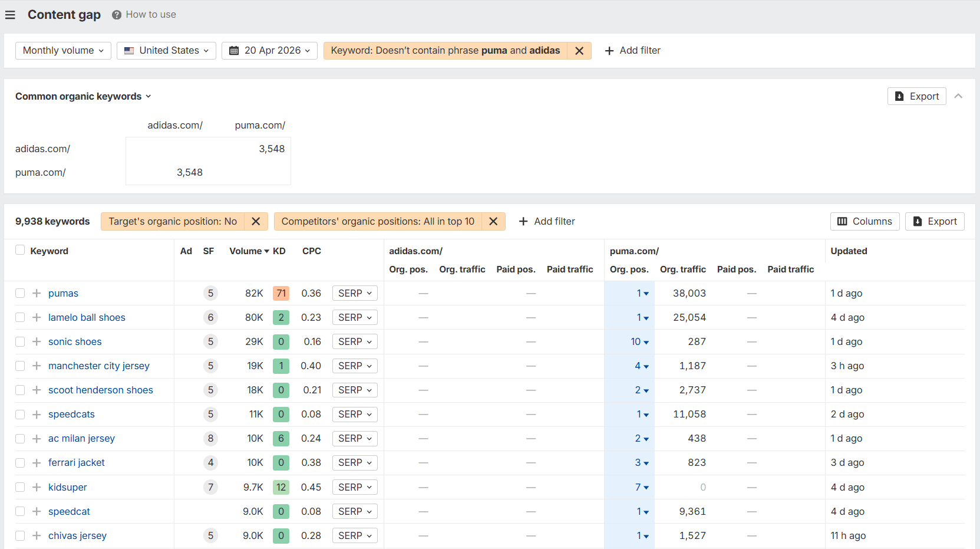Click SERP features badge for ac milan jersey

[x=210, y=438]
